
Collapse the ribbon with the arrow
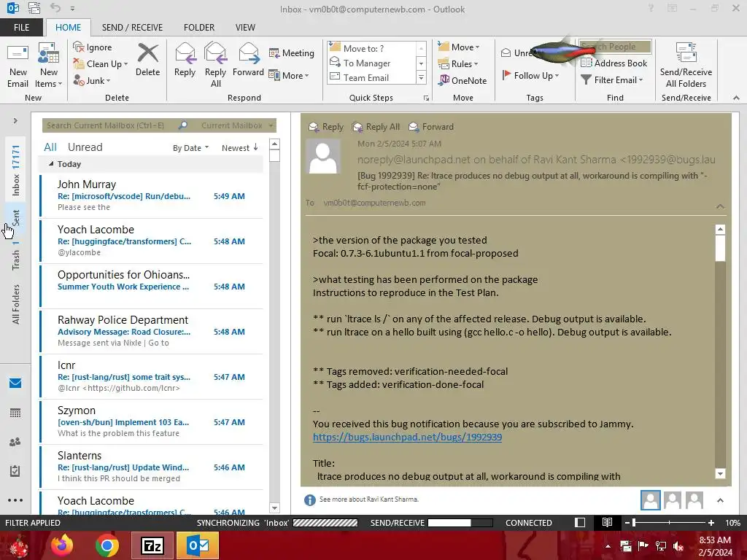coord(737,98)
